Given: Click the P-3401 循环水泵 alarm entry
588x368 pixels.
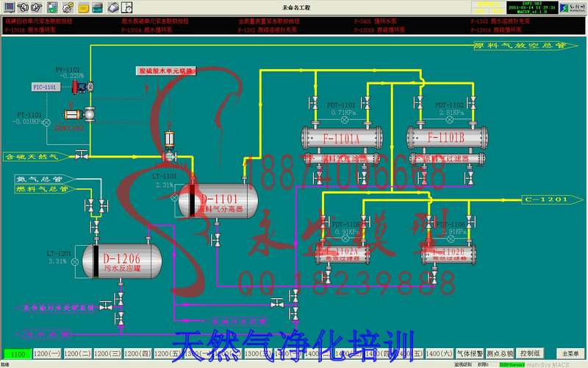Looking at the screenshot, I should (x=376, y=21).
